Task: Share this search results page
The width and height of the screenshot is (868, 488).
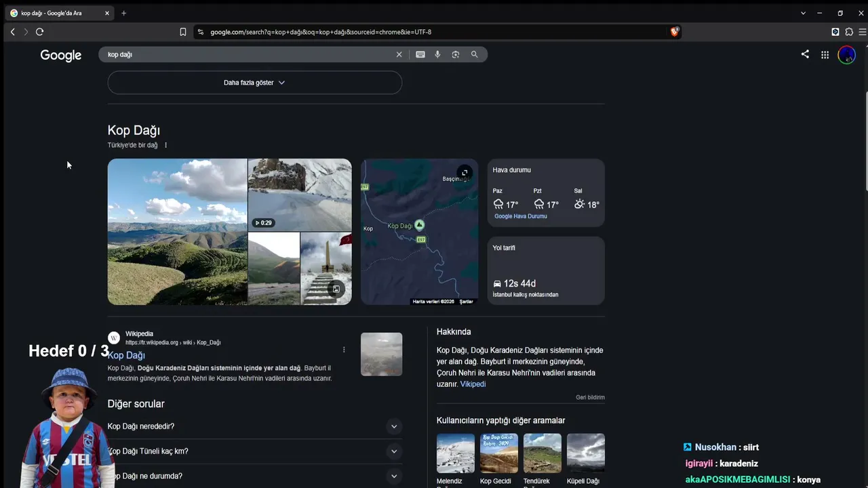Action: point(805,54)
